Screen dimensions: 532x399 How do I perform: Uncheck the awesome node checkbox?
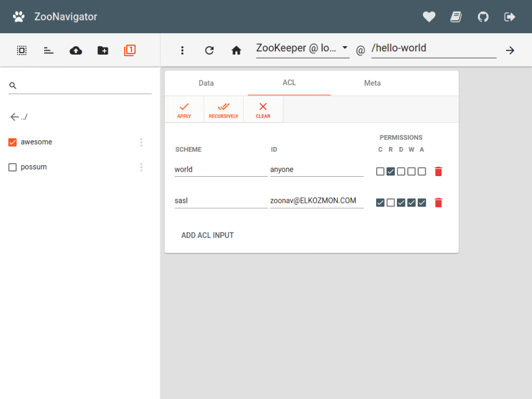point(12,142)
